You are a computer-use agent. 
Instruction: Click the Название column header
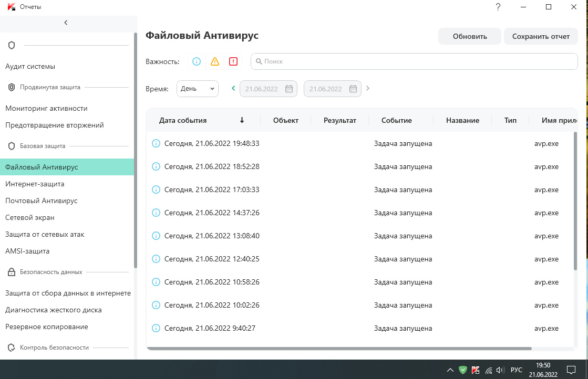pos(462,120)
